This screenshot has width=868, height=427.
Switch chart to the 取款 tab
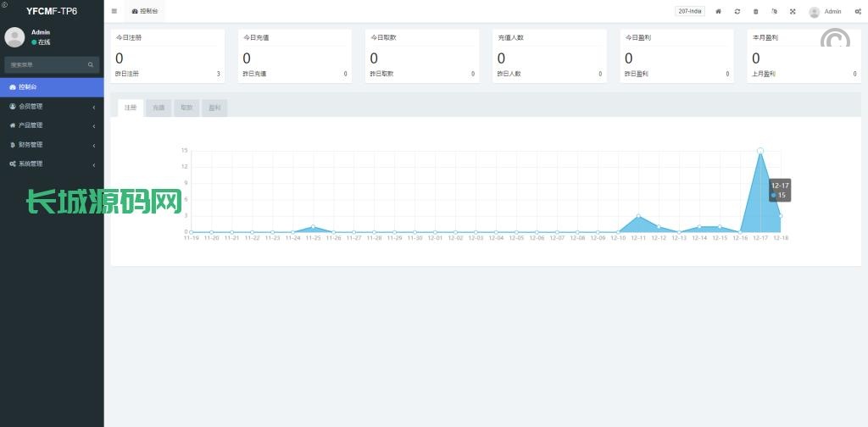click(186, 108)
